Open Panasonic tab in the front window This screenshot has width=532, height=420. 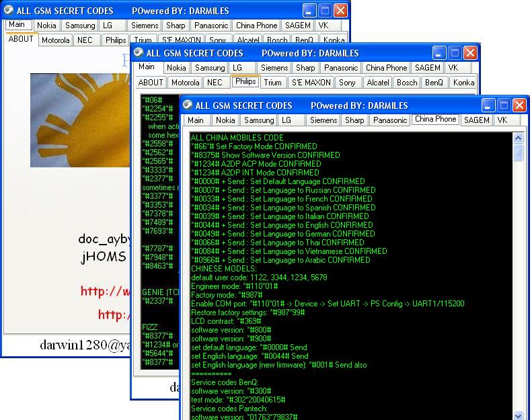coord(390,120)
